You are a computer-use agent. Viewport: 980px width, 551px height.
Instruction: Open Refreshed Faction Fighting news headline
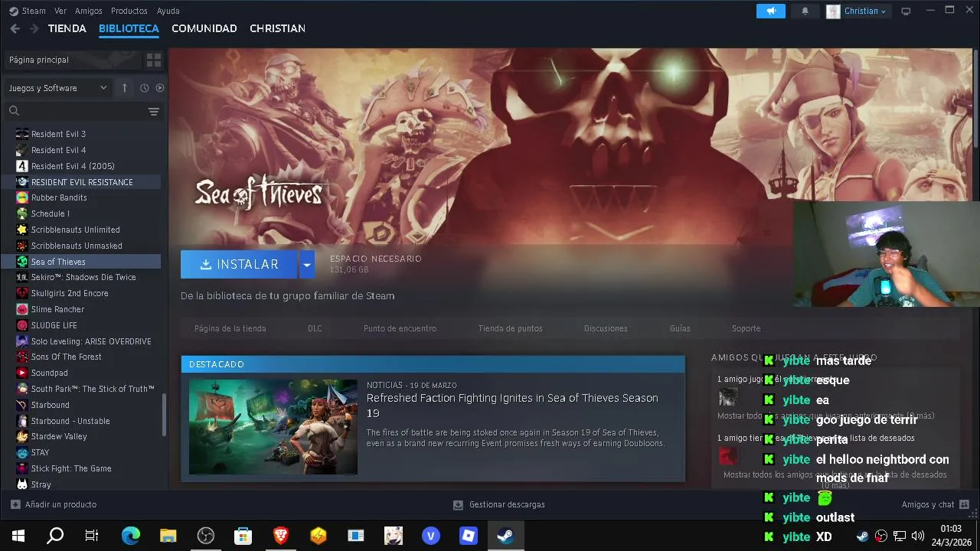click(x=512, y=406)
